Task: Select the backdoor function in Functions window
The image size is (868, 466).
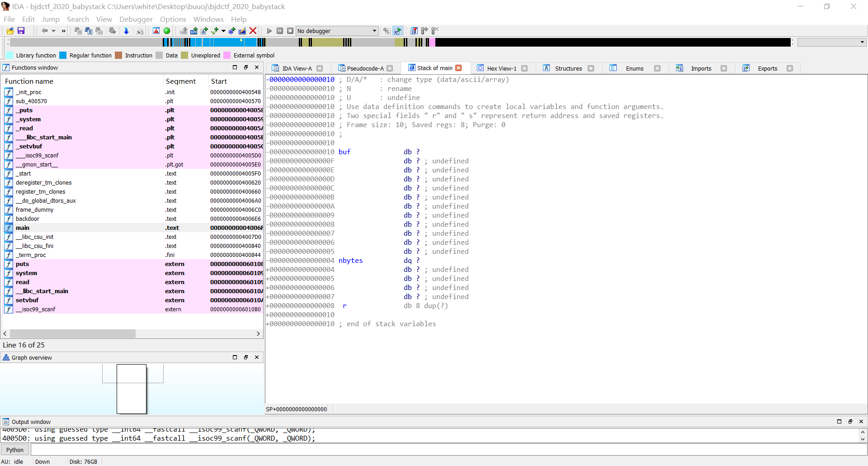Action: 28,219
